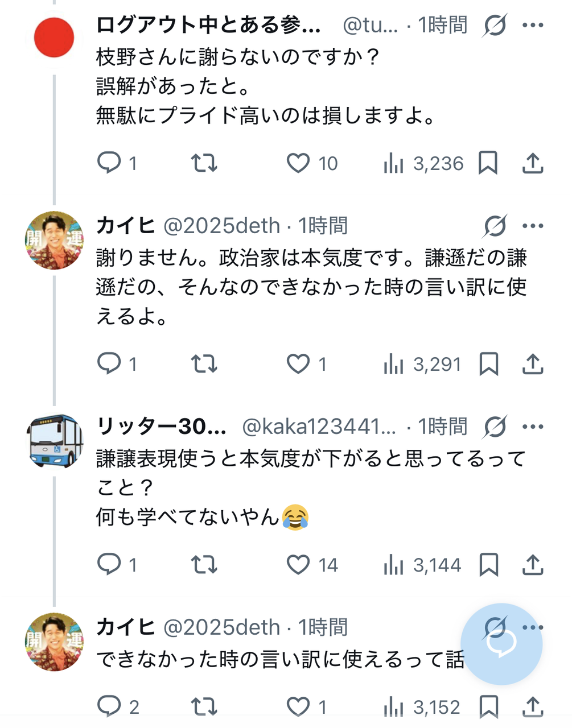Open the red circle avatar profile
Screen dimensions: 572x728
coord(55,37)
